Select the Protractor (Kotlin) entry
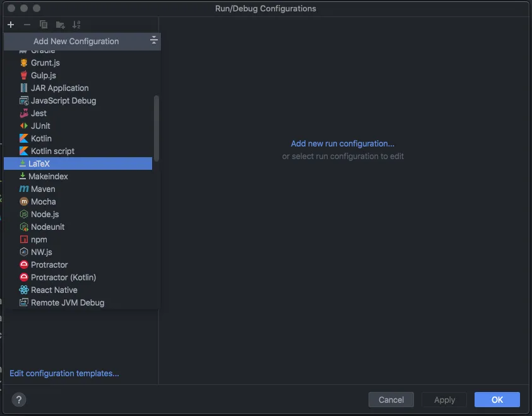 tap(63, 277)
